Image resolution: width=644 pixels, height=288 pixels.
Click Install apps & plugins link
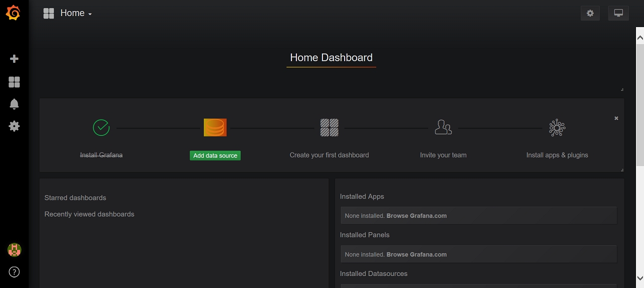point(557,155)
